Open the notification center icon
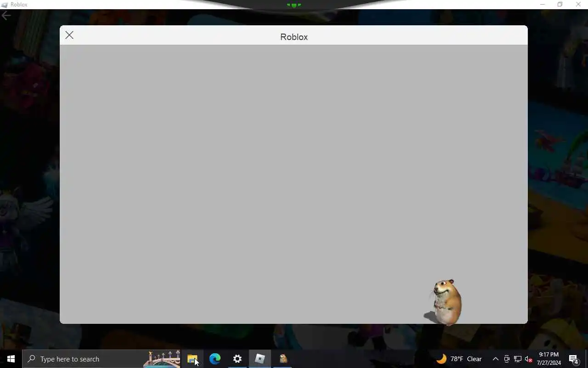The image size is (588, 368). click(574, 359)
